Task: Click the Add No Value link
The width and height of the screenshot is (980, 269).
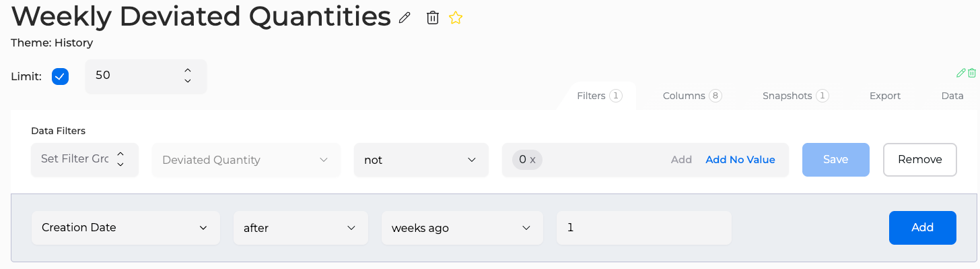Action: click(x=740, y=160)
